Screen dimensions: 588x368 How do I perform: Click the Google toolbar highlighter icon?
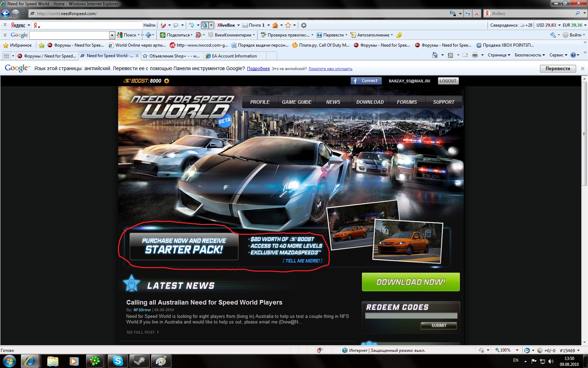(399, 35)
